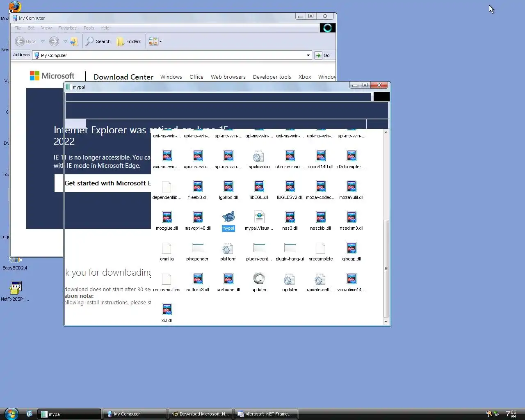Click the Back button in My Computer toolbar
The image size is (525, 420).
click(25, 41)
